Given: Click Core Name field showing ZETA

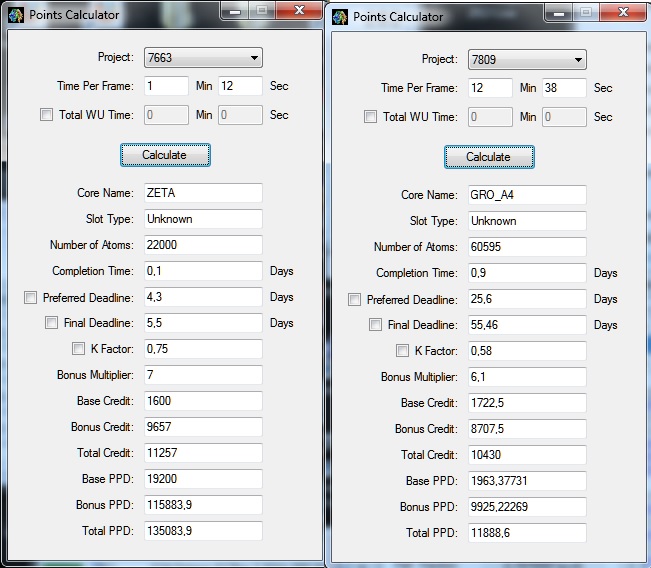Looking at the screenshot, I should point(203,193).
